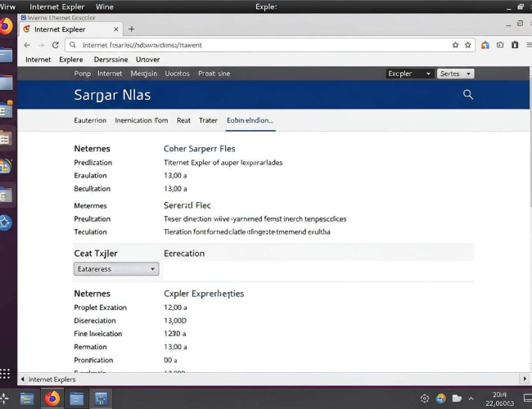
Task: Close the Internet Expleer tab
Action: [116, 29]
